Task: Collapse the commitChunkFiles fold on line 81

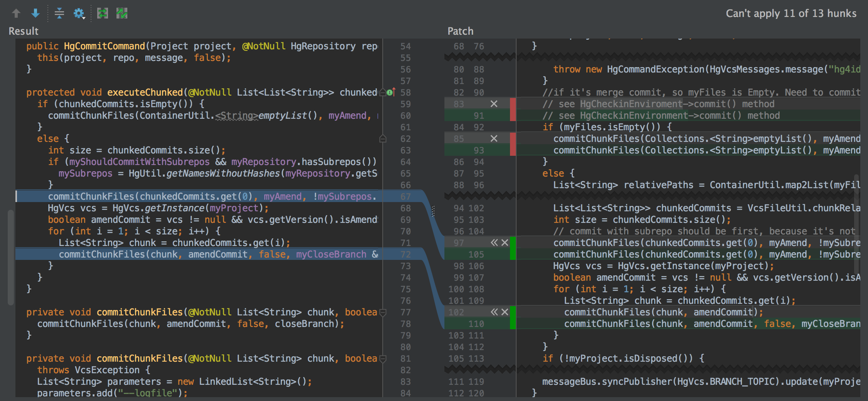Action: click(383, 359)
